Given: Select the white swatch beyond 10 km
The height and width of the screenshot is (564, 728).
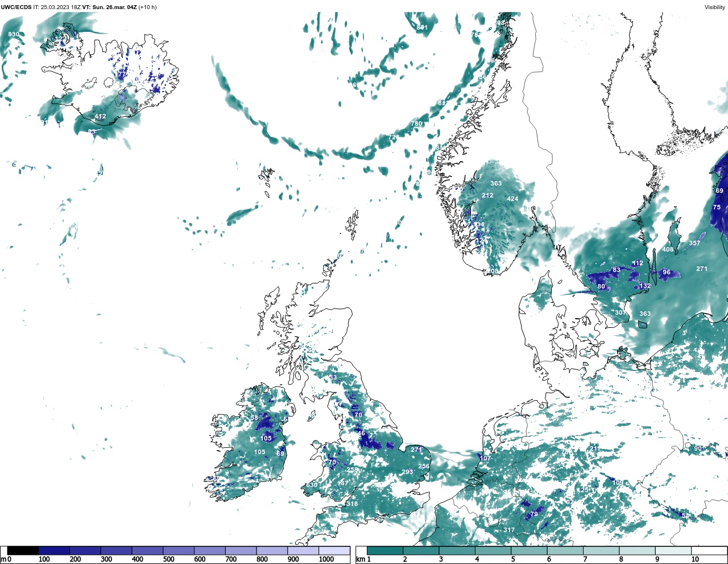Looking at the screenshot, I should (709, 550).
